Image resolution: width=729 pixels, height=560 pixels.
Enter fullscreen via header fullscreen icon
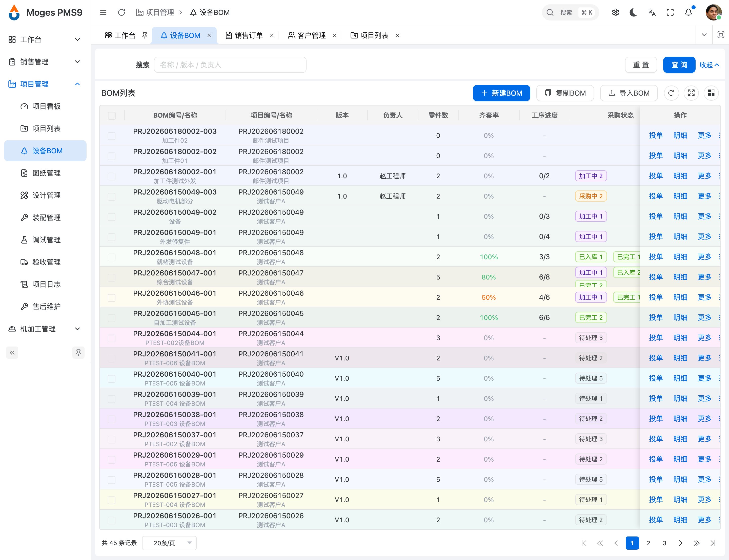pyautogui.click(x=670, y=12)
